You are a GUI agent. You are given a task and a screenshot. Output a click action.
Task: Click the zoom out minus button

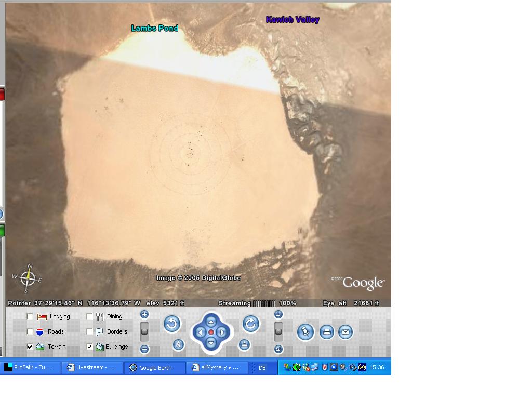tap(144, 349)
